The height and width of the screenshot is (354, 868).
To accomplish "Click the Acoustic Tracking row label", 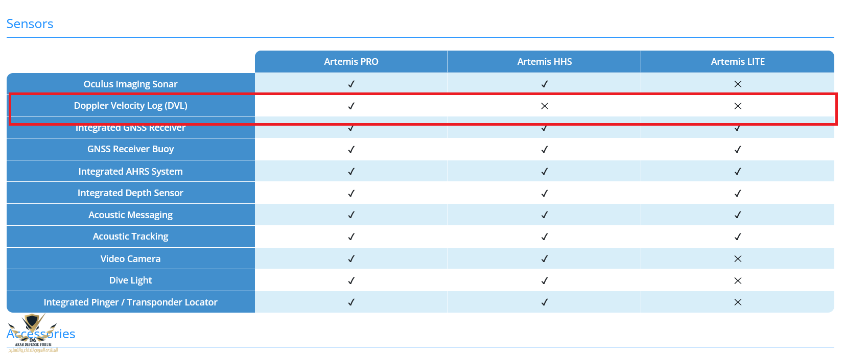I will (130, 237).
